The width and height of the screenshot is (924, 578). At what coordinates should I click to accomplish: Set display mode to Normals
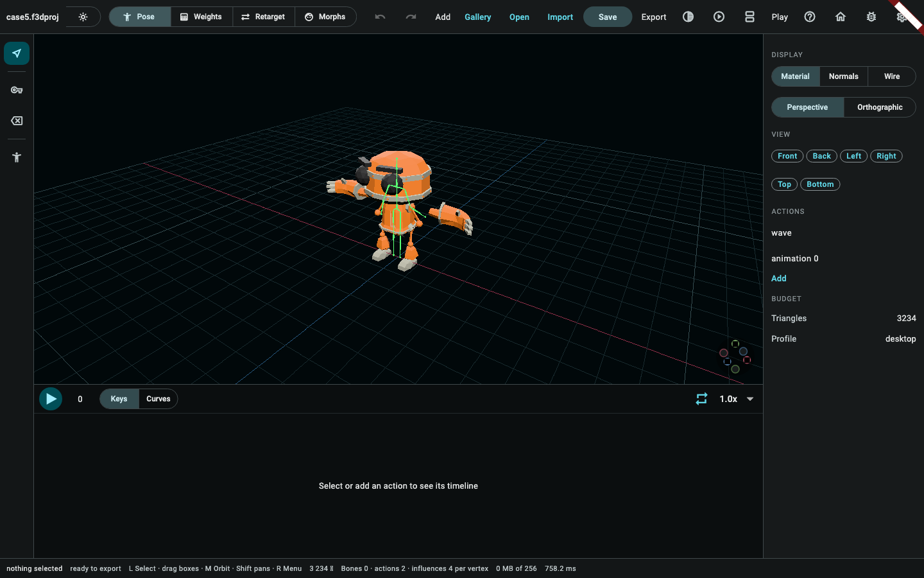844,76
